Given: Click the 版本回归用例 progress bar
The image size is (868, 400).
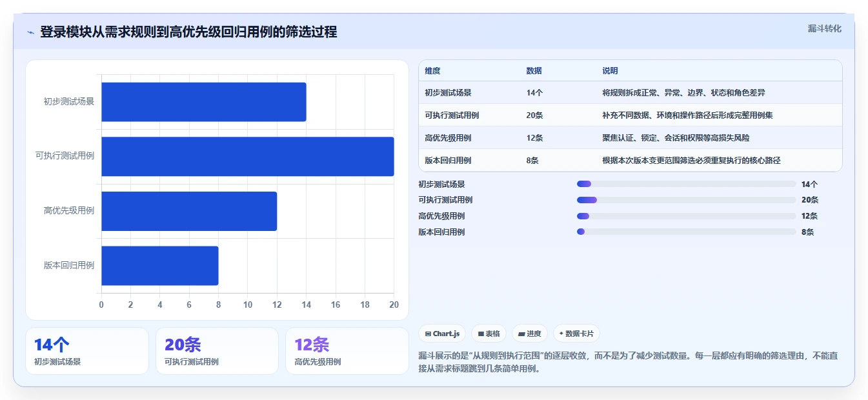Looking at the screenshot, I should pos(686,232).
